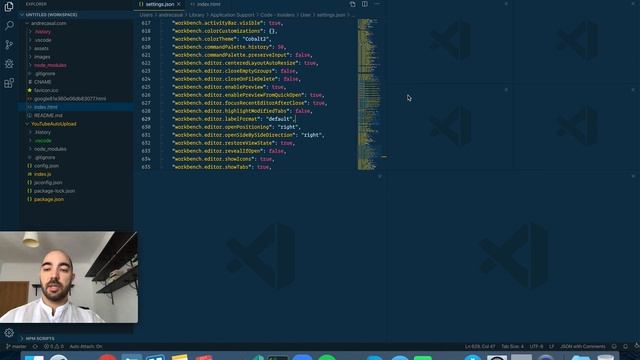Click the Open Settings UI editor icon

click(x=352, y=4)
